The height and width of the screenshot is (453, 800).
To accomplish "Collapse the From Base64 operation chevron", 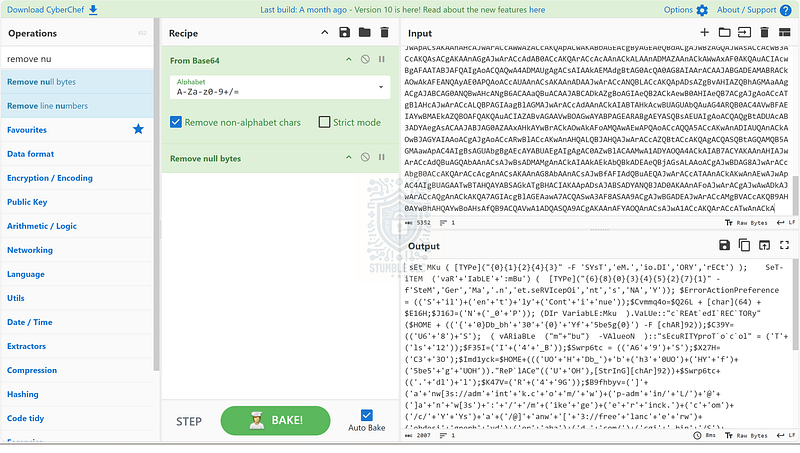I will click(348, 59).
